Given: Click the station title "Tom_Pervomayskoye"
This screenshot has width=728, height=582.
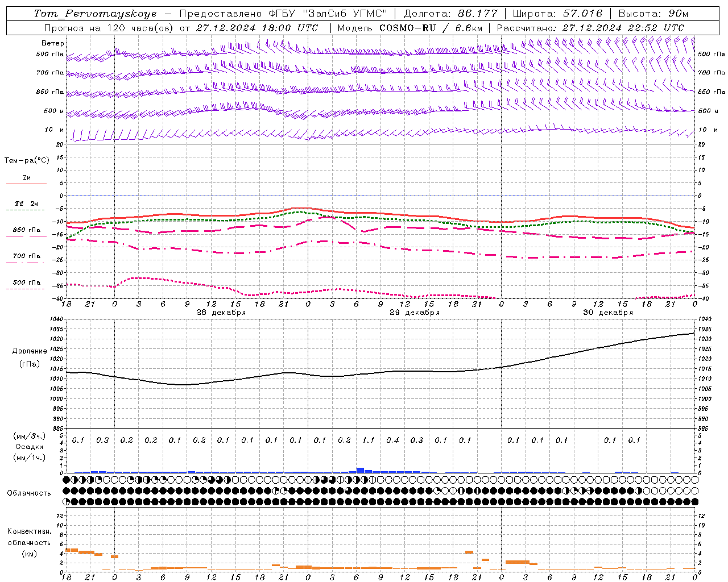Looking at the screenshot, I should (x=95, y=14).
